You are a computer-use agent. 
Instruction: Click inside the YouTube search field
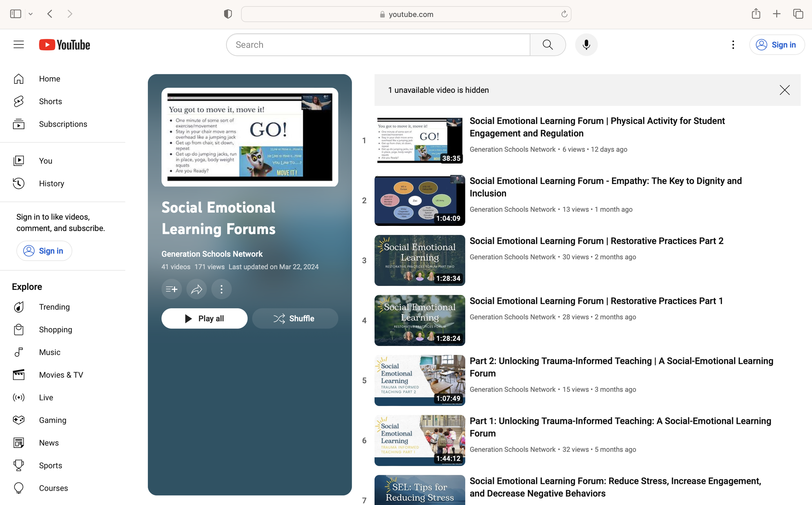point(378,45)
